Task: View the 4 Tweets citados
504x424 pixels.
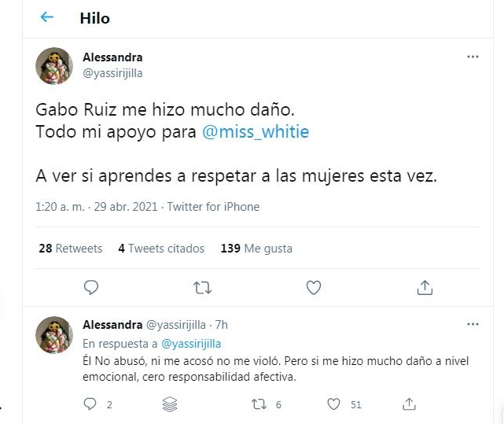Action: pos(161,249)
